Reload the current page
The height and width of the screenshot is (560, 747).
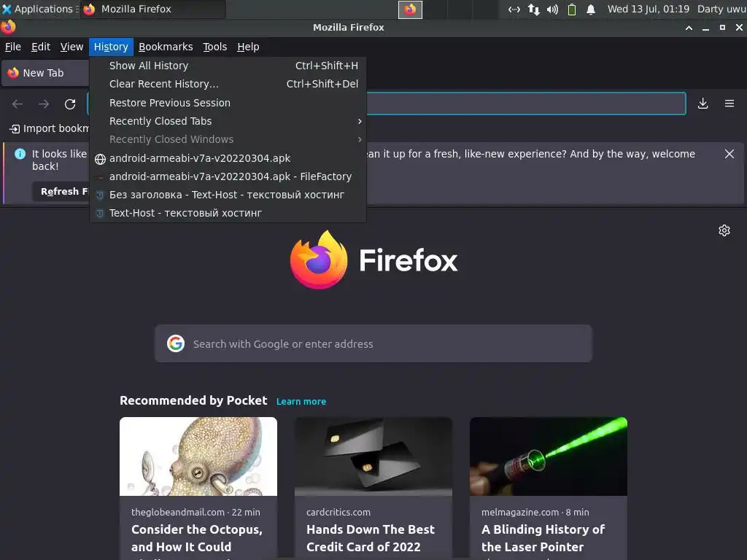click(x=70, y=104)
